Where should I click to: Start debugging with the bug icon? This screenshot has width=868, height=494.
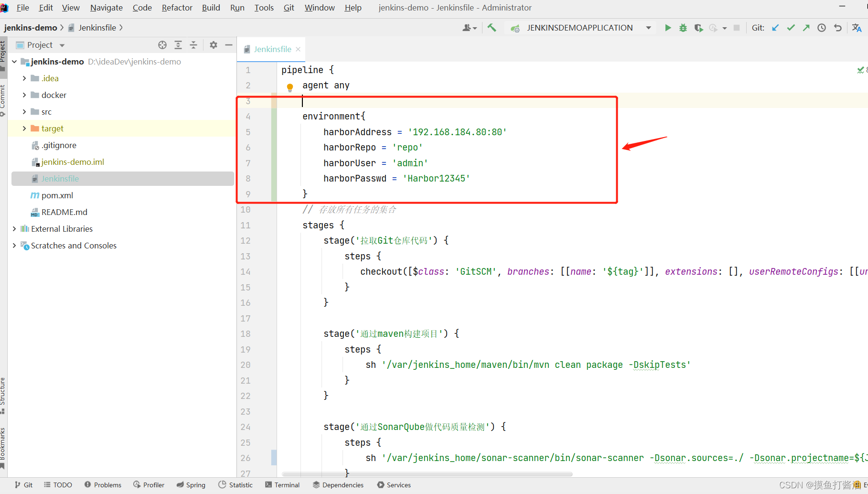pyautogui.click(x=683, y=28)
